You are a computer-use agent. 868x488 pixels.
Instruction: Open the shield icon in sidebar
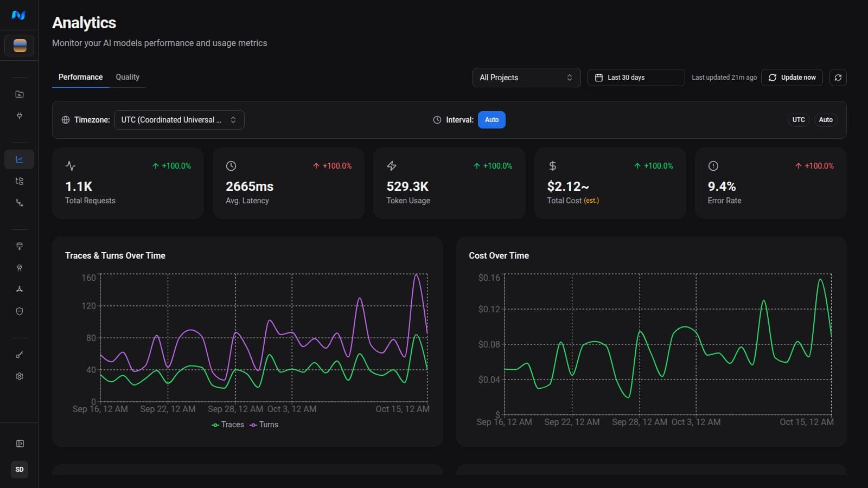pos(20,311)
